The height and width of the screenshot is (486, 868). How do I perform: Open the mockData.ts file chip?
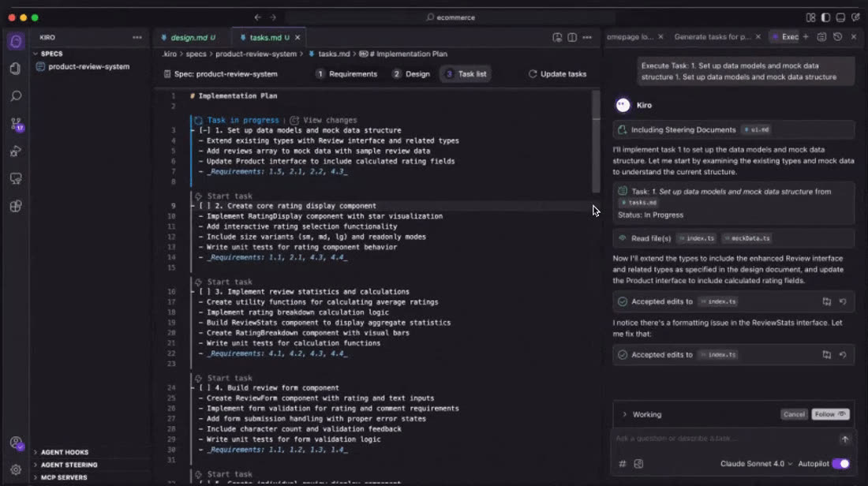click(x=747, y=238)
